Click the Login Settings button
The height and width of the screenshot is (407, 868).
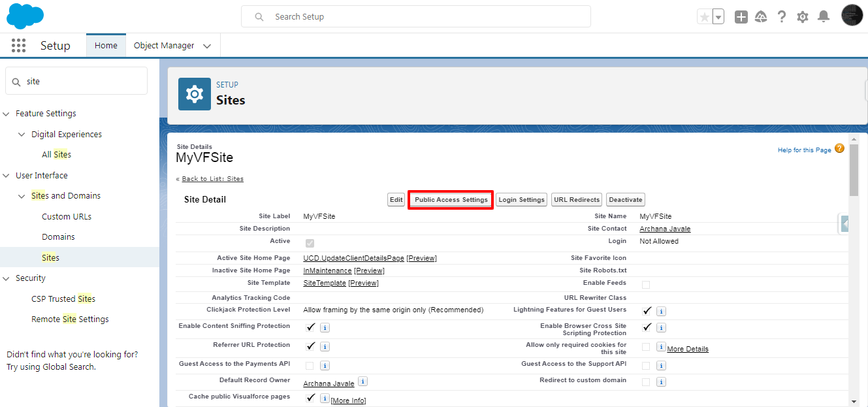pos(522,200)
